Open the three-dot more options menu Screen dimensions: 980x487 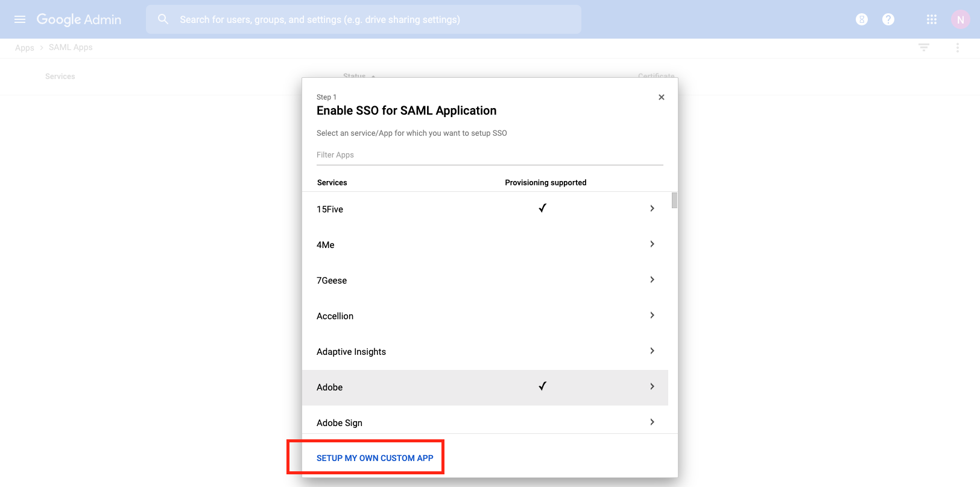point(958,47)
